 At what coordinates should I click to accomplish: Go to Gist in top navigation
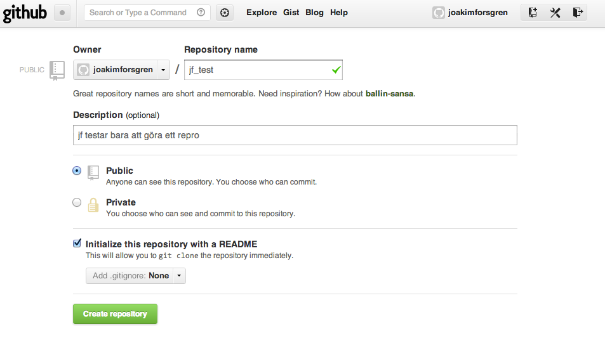(x=291, y=13)
